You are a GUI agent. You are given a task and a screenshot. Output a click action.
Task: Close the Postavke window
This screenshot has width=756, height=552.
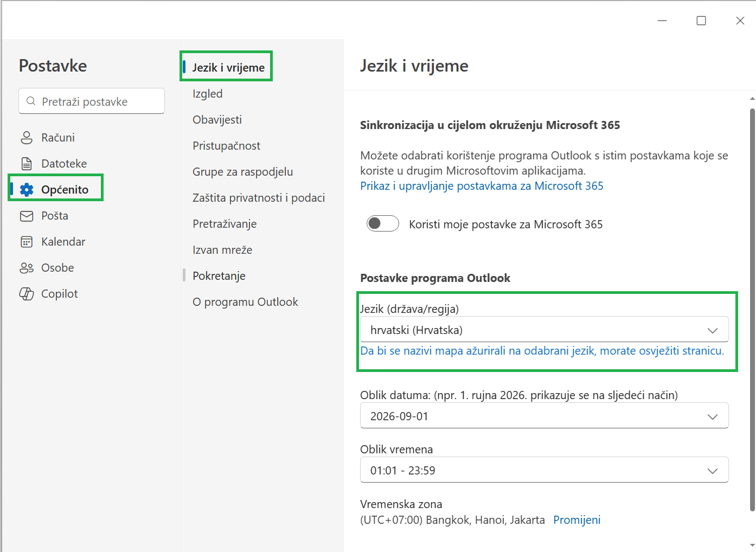[740, 21]
